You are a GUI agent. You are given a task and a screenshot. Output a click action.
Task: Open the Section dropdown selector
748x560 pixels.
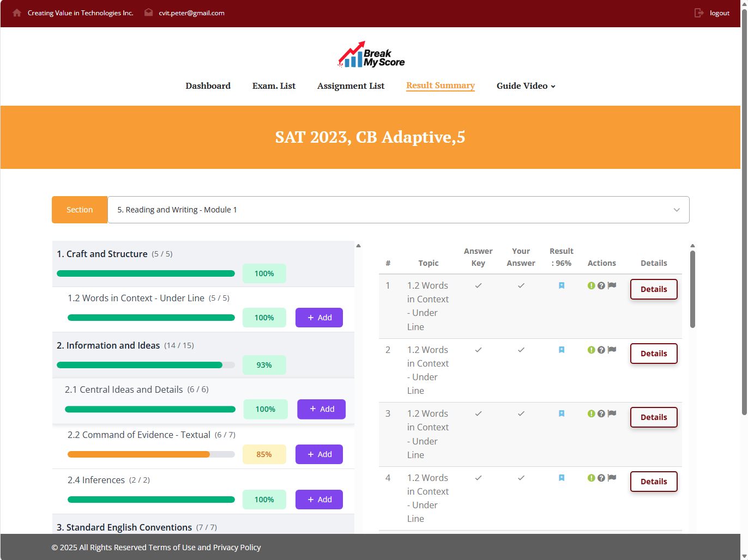398,210
